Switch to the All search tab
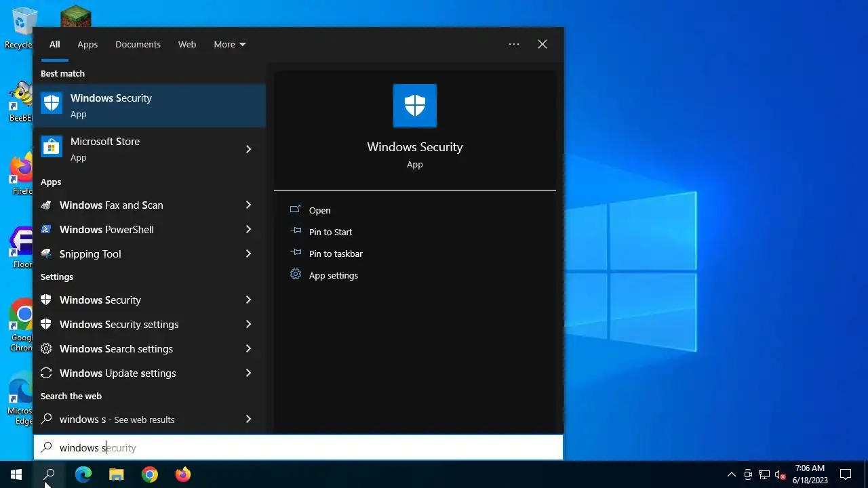Image resolution: width=868 pixels, height=488 pixels. pyautogui.click(x=55, y=44)
